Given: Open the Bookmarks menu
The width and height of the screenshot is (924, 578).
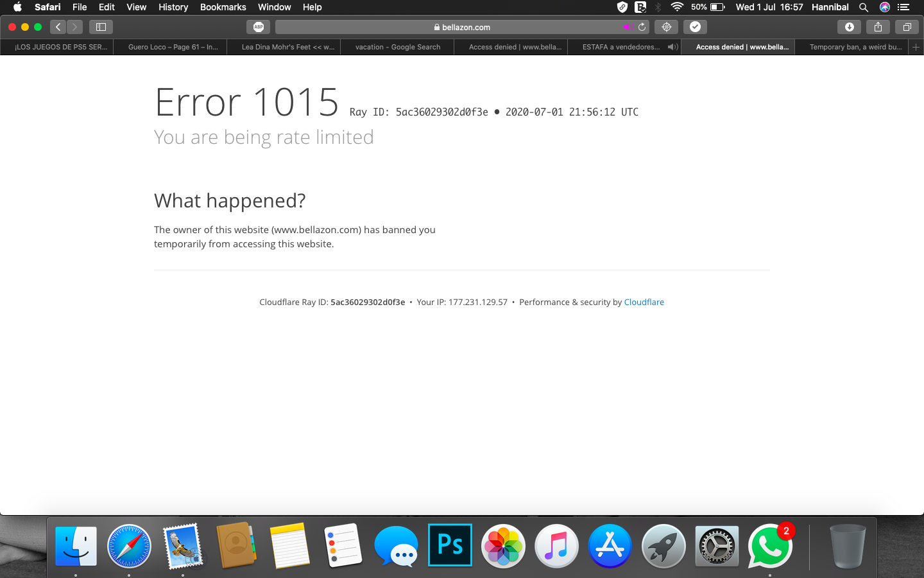Looking at the screenshot, I should [x=223, y=7].
